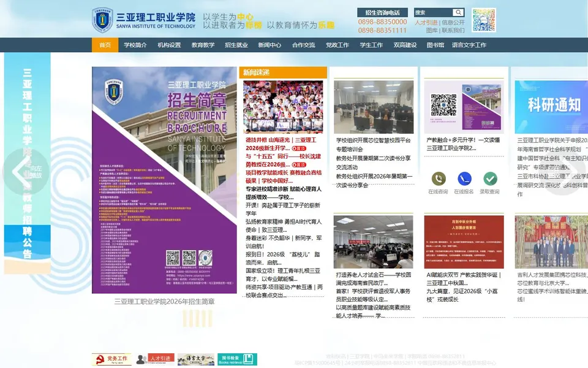Open headline 国家级立项！理工青年扎根三亚育才

pyautogui.click(x=283, y=275)
